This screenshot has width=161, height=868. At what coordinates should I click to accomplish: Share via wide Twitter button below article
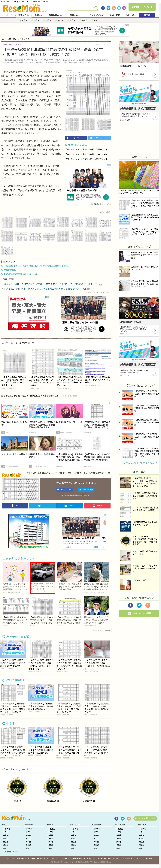pyautogui.click(x=42, y=505)
